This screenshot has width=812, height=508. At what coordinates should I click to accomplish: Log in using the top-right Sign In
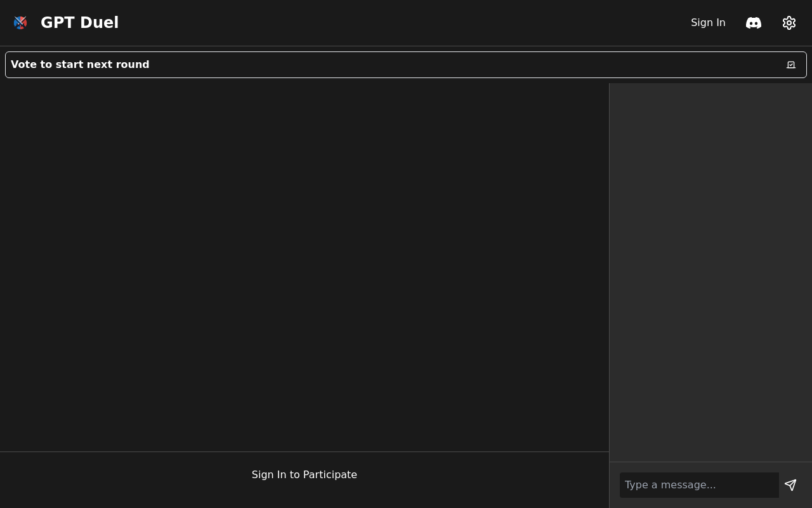click(x=707, y=23)
